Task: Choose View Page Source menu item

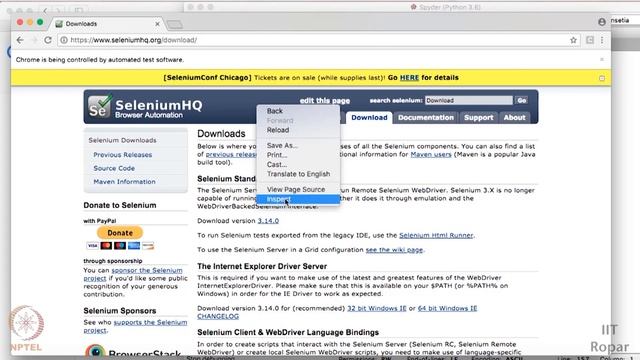Action: 298,189
